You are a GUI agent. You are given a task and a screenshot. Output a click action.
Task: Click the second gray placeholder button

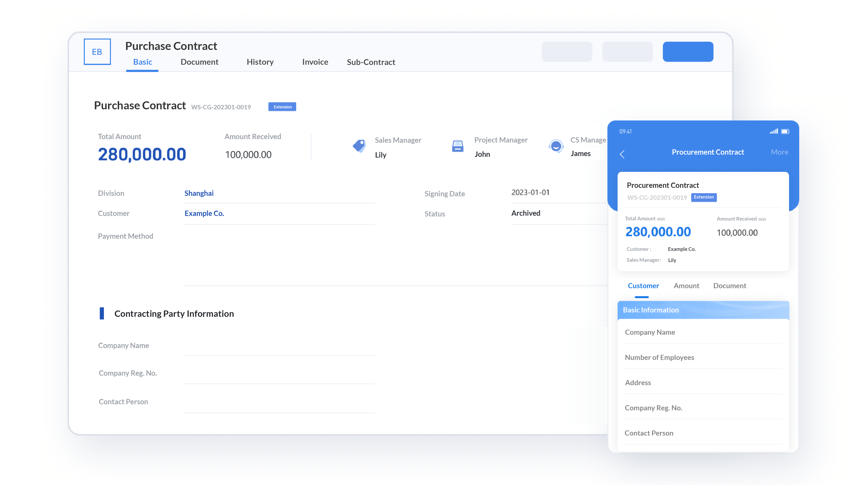click(628, 52)
